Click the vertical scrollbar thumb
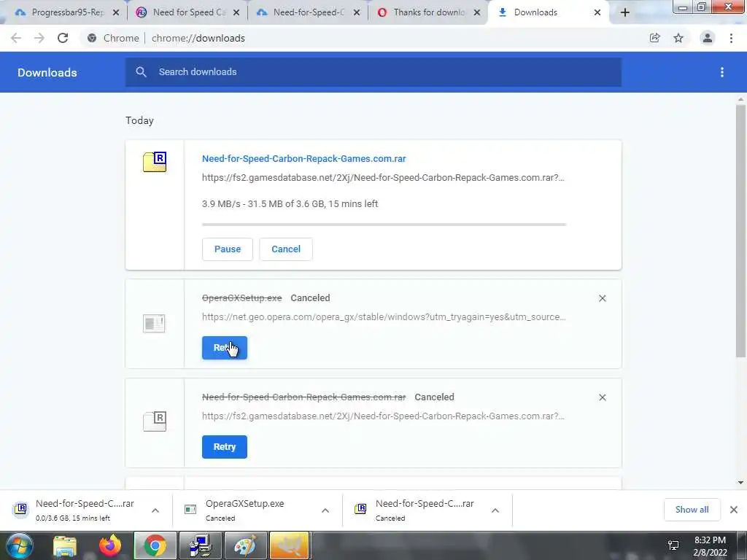 [x=740, y=230]
